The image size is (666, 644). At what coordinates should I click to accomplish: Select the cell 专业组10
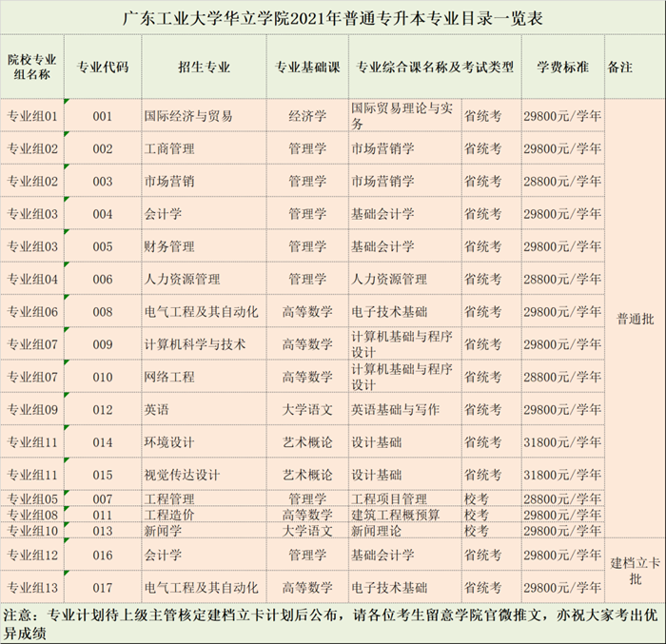[x=32, y=530]
